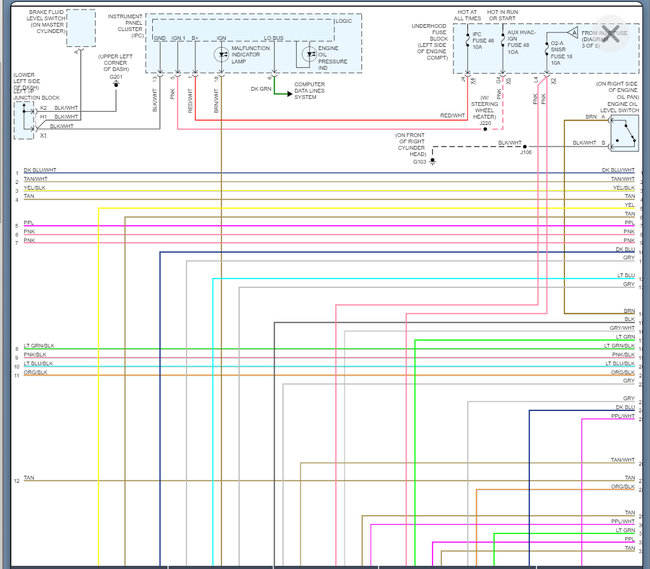
Task: Click the 'IPC FUSE 46 10A' label
Action: pyautogui.click(x=483, y=41)
